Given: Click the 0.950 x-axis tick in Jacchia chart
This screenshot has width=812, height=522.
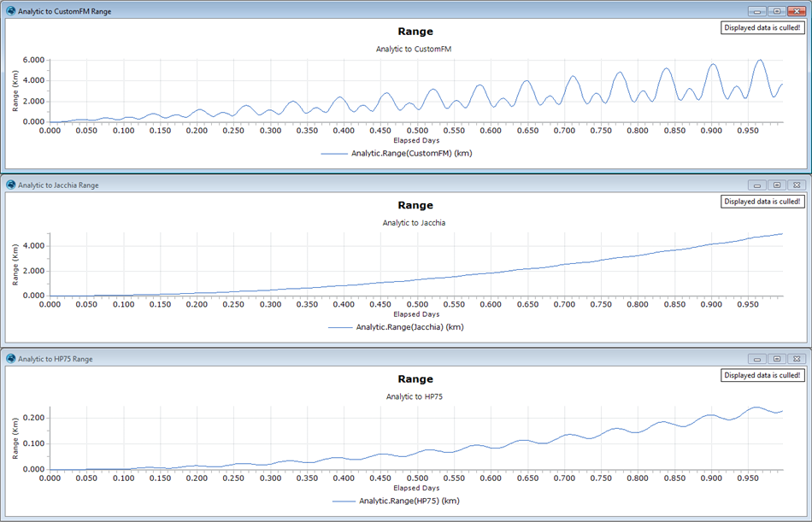Looking at the screenshot, I should tap(748, 304).
